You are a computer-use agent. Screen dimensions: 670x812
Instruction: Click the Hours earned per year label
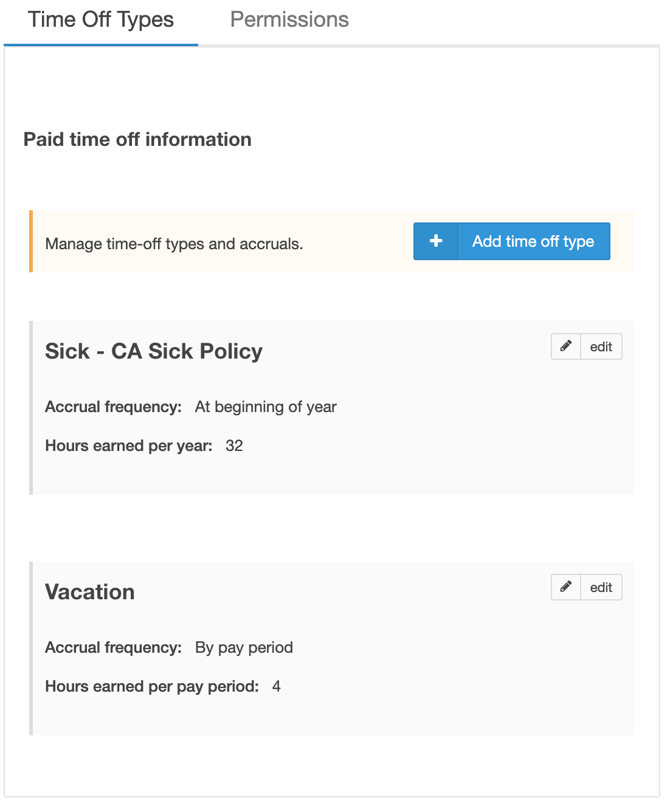coord(128,446)
